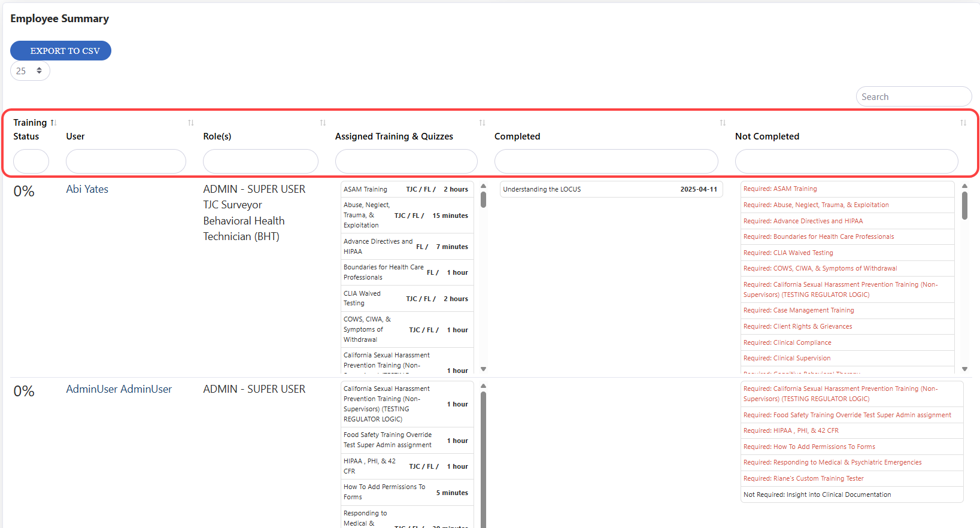
Task: Sort the Not Completed column
Action: tap(963, 123)
